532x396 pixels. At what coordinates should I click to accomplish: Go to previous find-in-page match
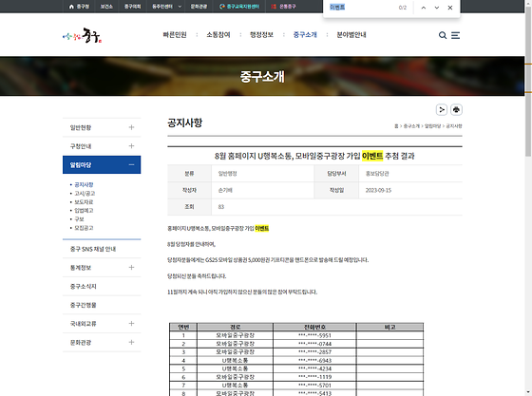424,8
